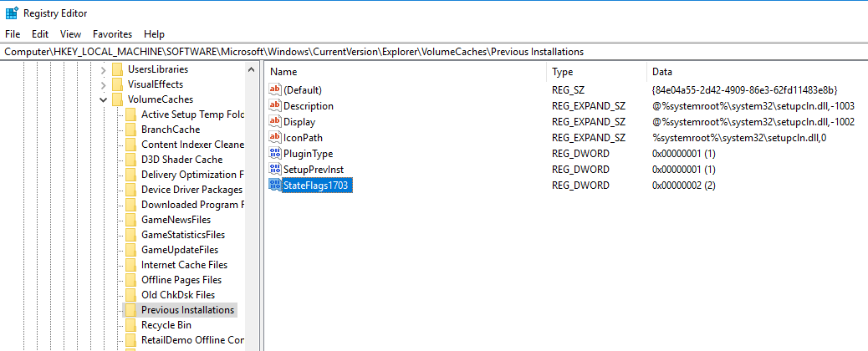Select the PluginType value name
The width and height of the screenshot is (868, 351).
(309, 154)
